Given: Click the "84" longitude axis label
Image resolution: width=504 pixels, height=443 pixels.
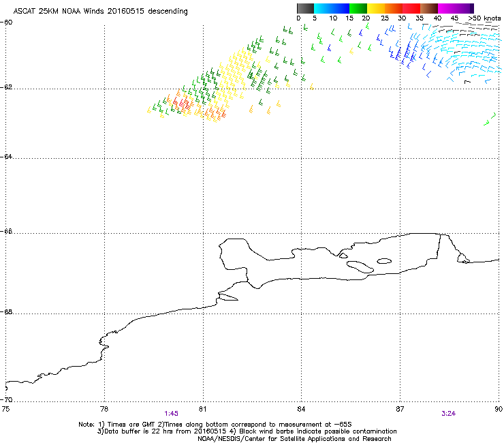Looking at the screenshot, I should (x=301, y=409).
